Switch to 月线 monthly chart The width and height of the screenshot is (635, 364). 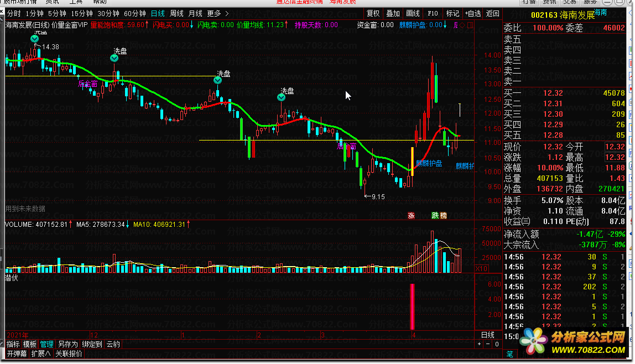pyautogui.click(x=196, y=14)
